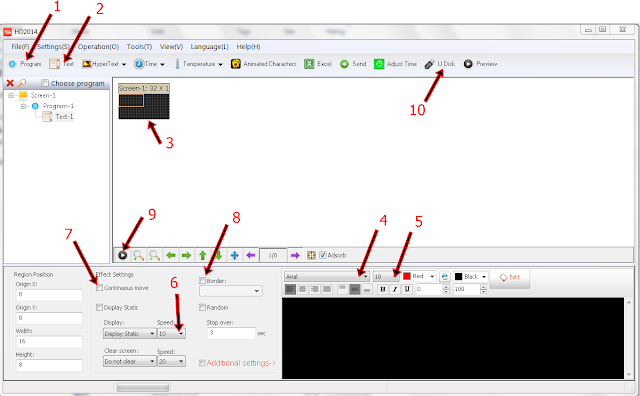The image size is (640, 396).
Task: Click the Excel toolbar icon
Action: click(x=309, y=64)
